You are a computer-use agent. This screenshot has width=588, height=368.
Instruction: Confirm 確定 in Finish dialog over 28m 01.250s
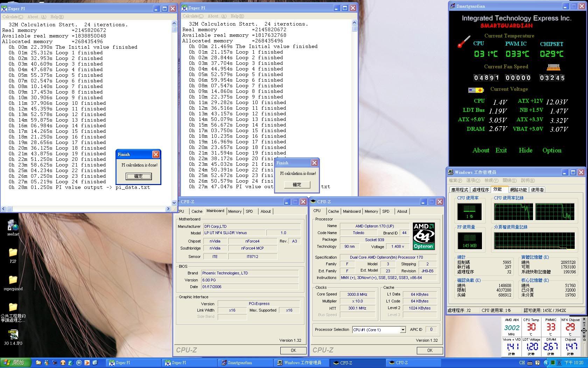(x=138, y=176)
